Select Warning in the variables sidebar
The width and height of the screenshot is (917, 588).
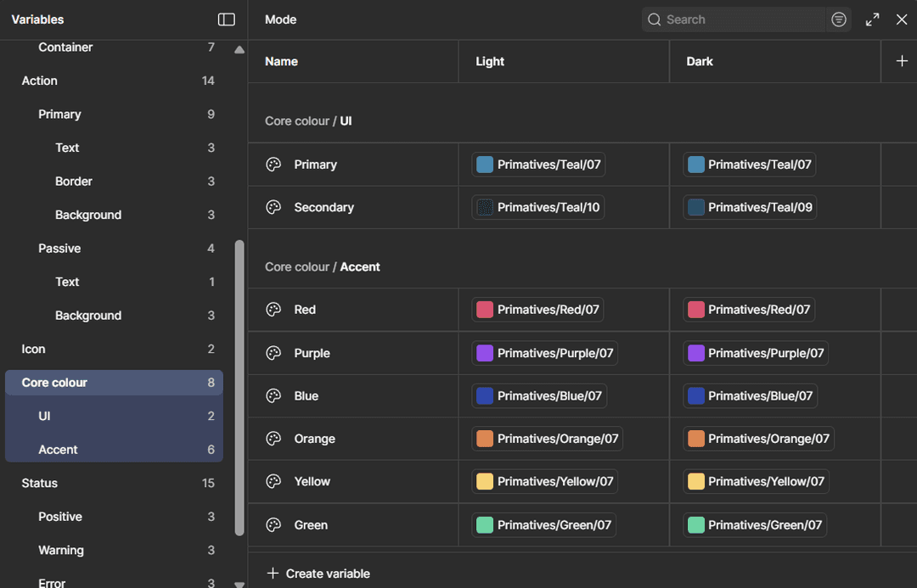pyautogui.click(x=61, y=550)
